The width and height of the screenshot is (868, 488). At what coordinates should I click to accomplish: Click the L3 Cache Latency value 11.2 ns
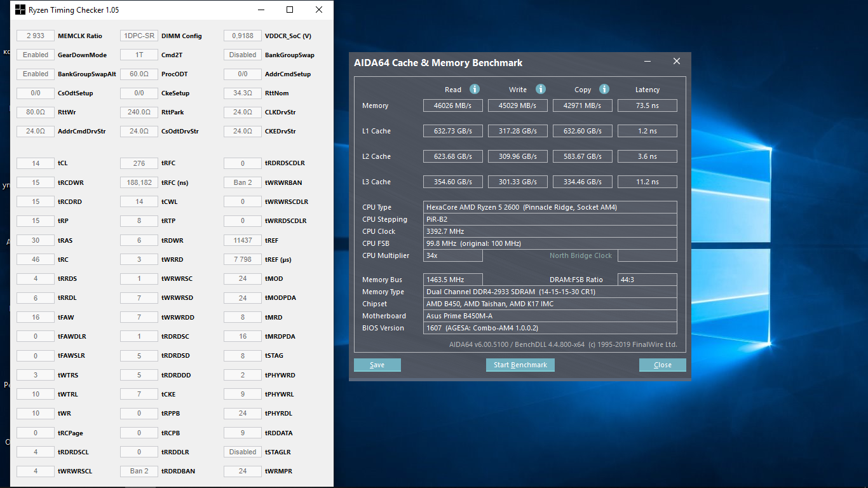[x=648, y=182]
